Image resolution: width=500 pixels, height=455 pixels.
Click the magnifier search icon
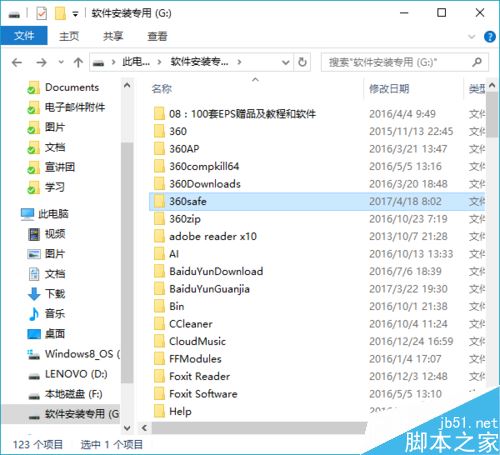click(x=477, y=62)
